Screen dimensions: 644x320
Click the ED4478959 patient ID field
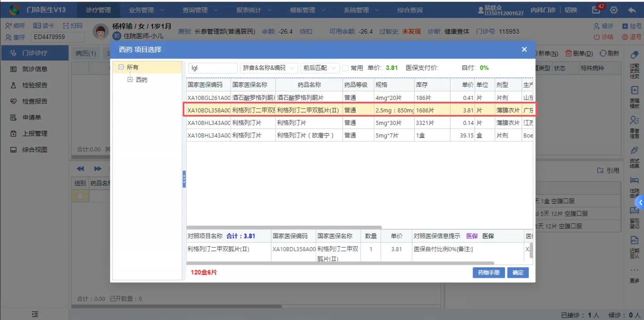point(58,37)
